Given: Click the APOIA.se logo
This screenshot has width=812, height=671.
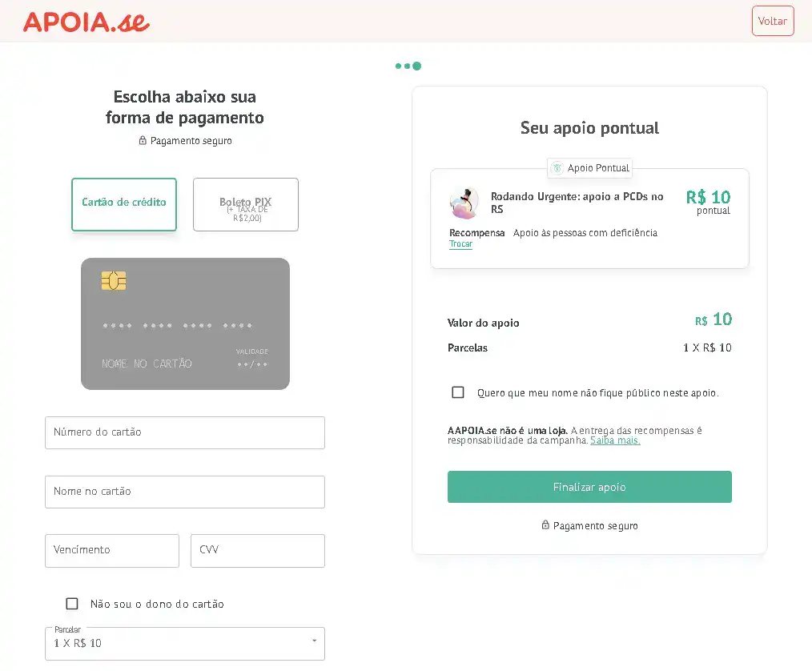Looking at the screenshot, I should 86,22.
